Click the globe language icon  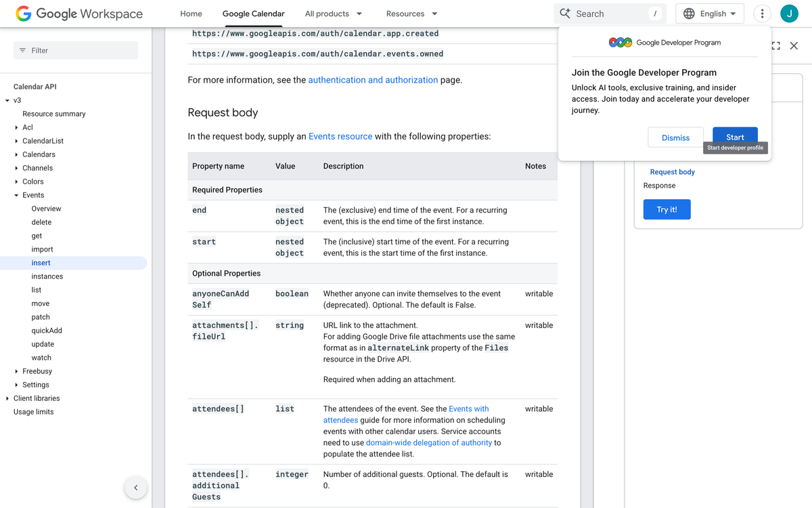pyautogui.click(x=689, y=14)
